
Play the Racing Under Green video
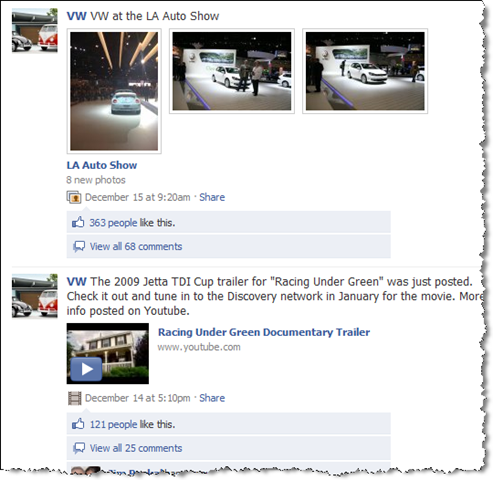tap(87, 369)
